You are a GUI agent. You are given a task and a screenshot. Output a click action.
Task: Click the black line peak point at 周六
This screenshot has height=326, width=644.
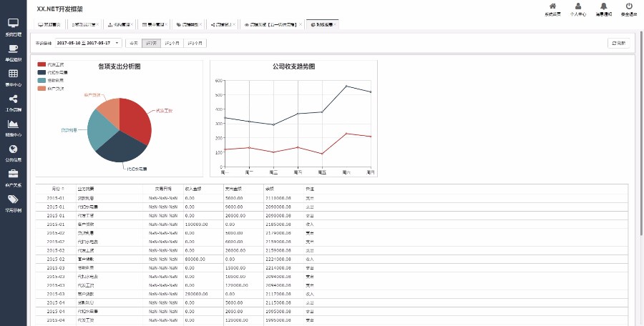346,87
